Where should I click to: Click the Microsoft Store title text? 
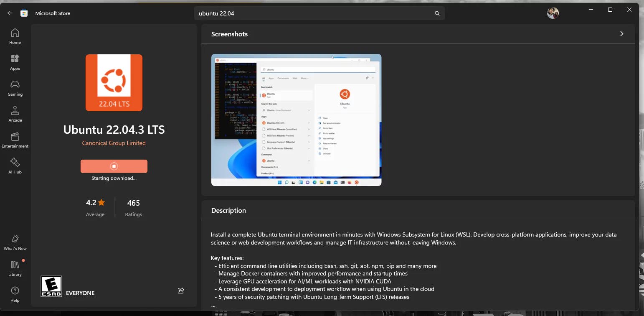pyautogui.click(x=53, y=13)
